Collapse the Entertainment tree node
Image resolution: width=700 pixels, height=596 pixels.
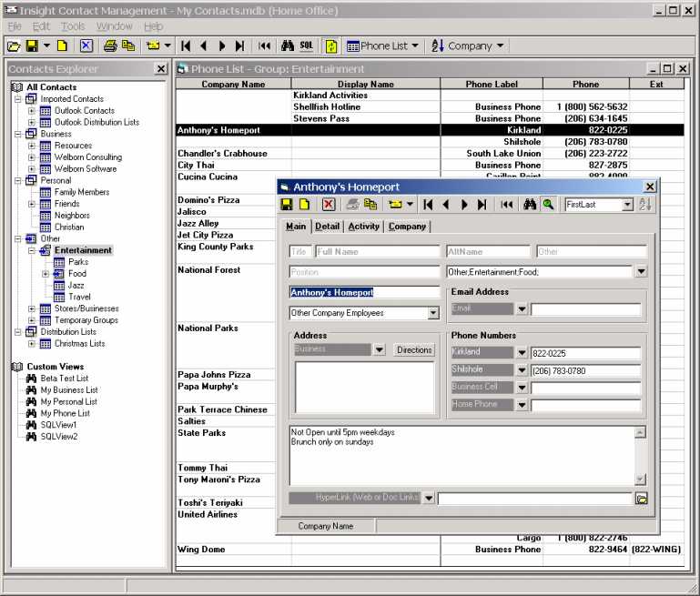(32, 250)
